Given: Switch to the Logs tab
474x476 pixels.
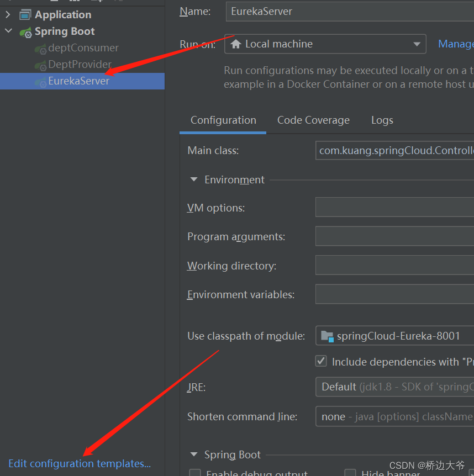Looking at the screenshot, I should (x=382, y=120).
